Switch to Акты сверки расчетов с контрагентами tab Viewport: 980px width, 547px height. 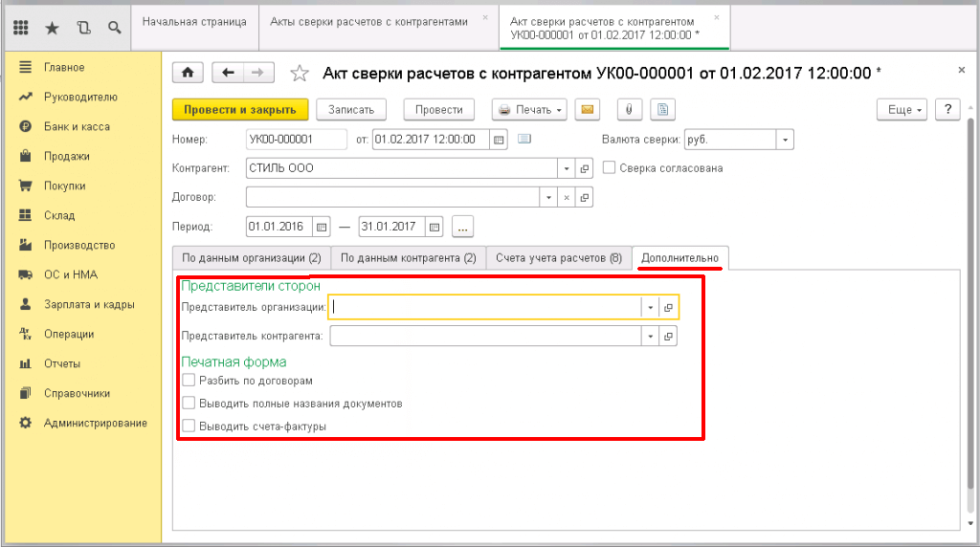368,22
